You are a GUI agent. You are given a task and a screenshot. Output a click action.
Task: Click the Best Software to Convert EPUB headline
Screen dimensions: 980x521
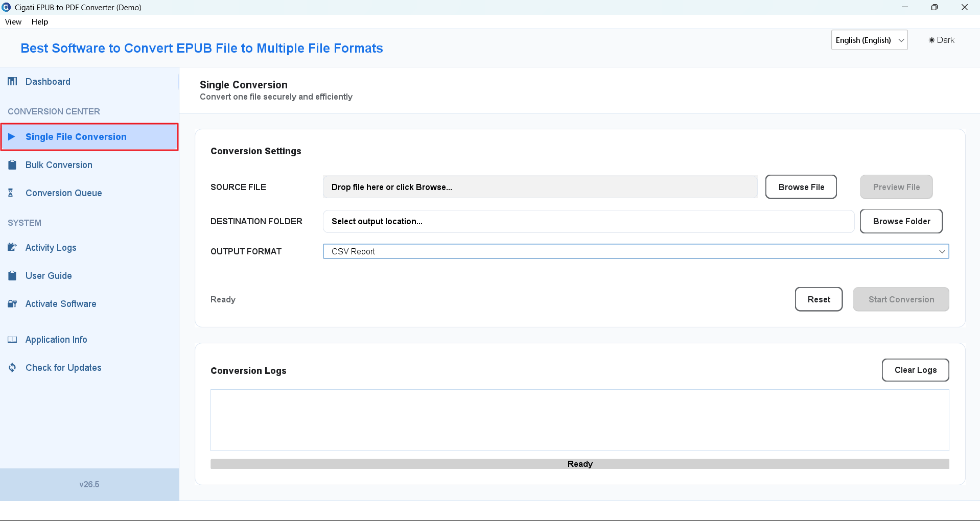coord(202,48)
